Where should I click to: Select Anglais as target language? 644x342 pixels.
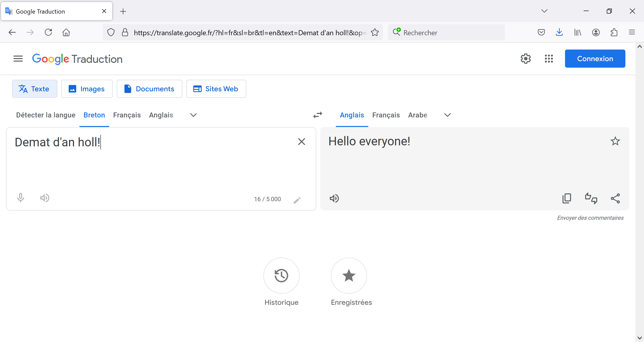(x=352, y=115)
